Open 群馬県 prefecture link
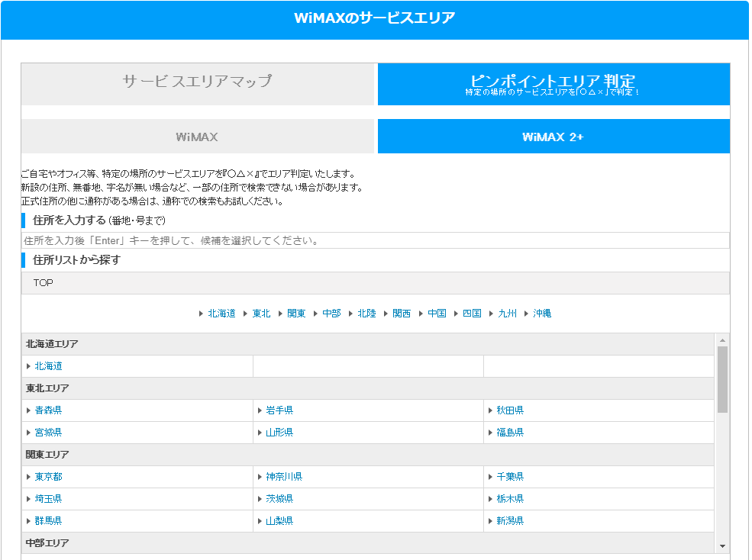 pyautogui.click(x=48, y=520)
